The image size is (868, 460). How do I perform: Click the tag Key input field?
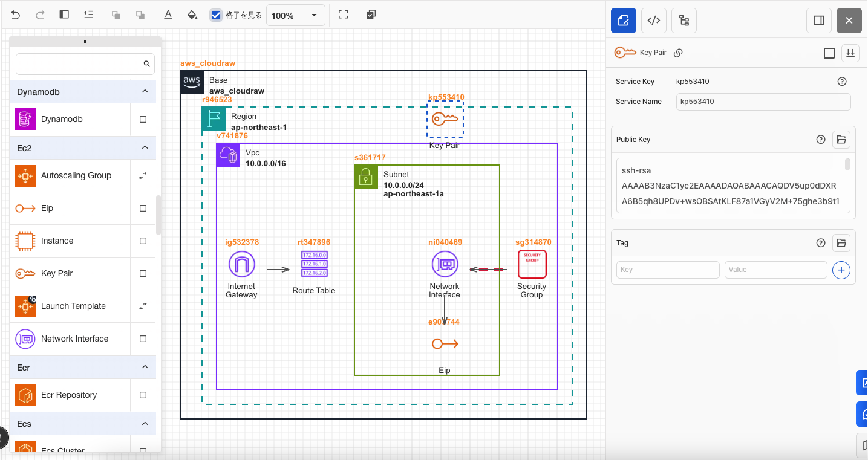(668, 270)
